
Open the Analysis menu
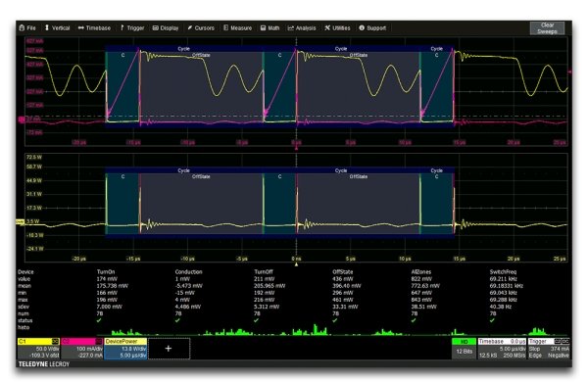point(302,27)
